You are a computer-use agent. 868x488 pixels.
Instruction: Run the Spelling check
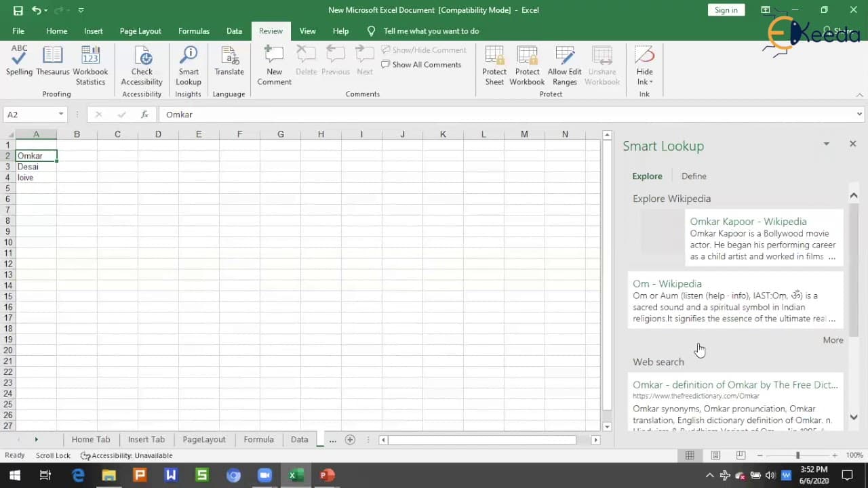pos(19,60)
